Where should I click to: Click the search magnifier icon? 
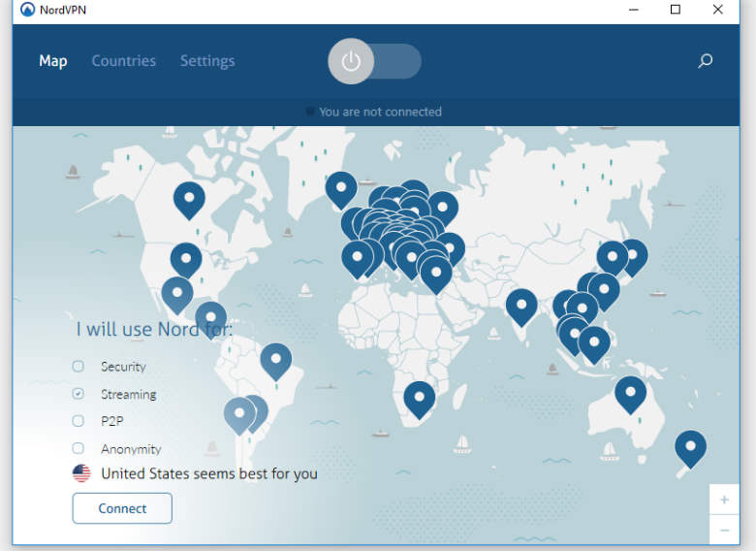tap(705, 61)
